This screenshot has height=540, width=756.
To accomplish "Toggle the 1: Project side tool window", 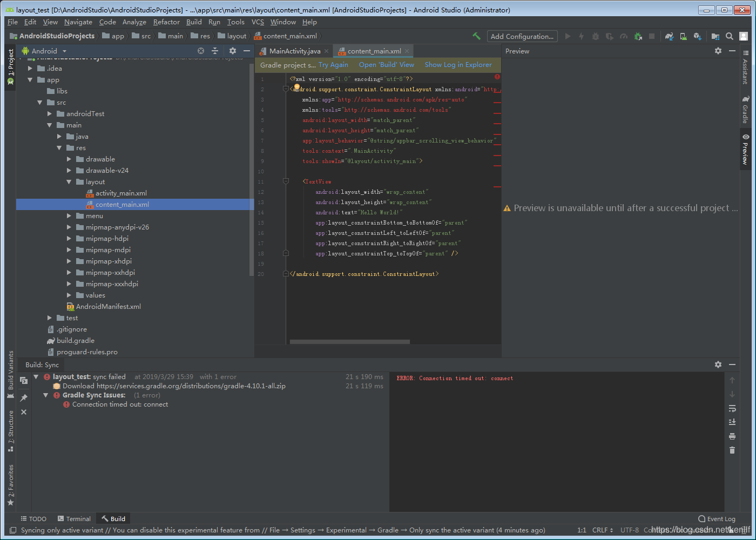I will [10, 66].
